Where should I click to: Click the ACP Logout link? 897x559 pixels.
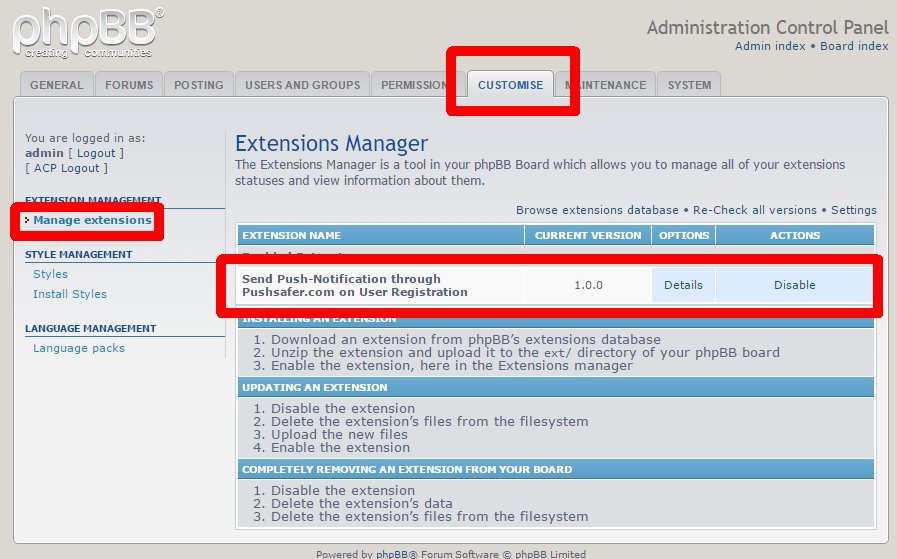coord(66,168)
